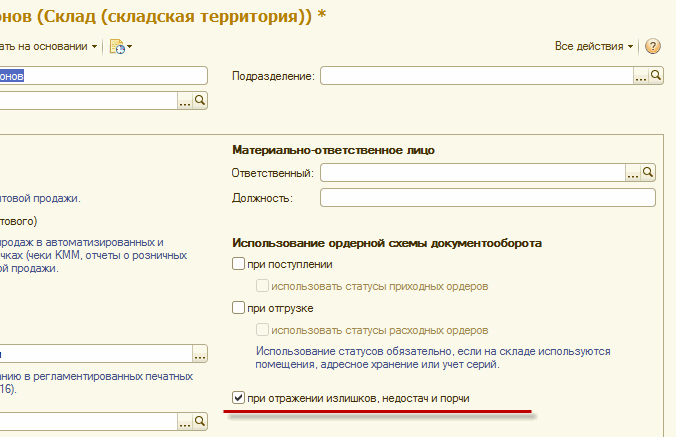Click magnifier icon beside Ответственный field
The width and height of the screenshot is (676, 437).
click(x=647, y=173)
